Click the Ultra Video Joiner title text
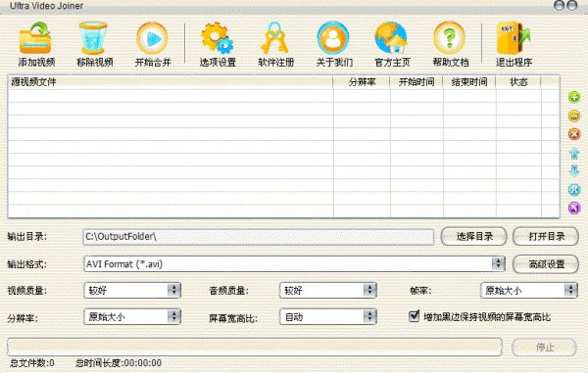Image resolution: width=588 pixels, height=373 pixels. tap(46, 6)
